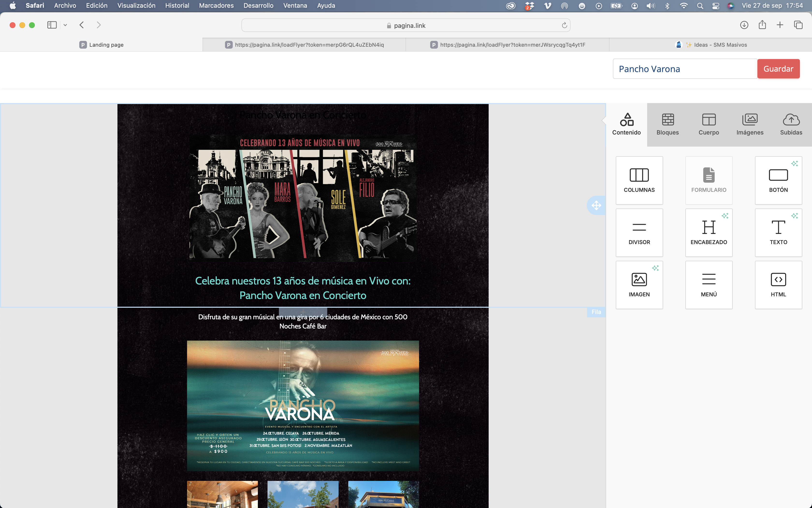Screen dimensions: 812x508
Task: Select the DIVISOR content block
Action: (x=639, y=232)
